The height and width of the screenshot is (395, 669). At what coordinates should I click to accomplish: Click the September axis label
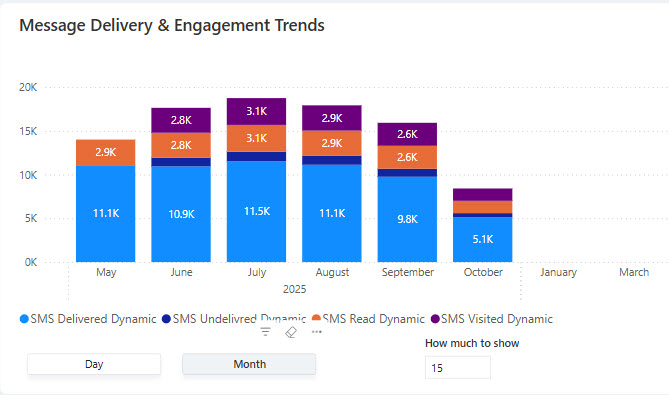tap(407, 272)
